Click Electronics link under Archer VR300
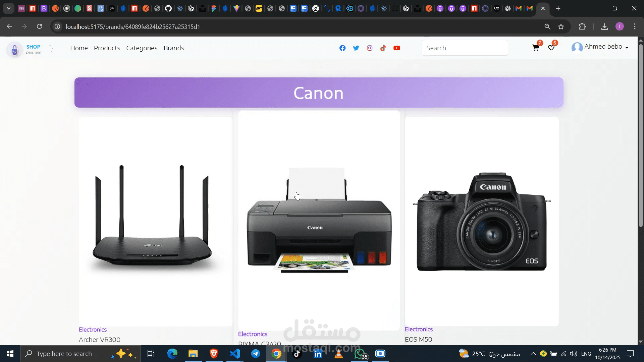Screen dimensions: 644x362 coord(93,329)
